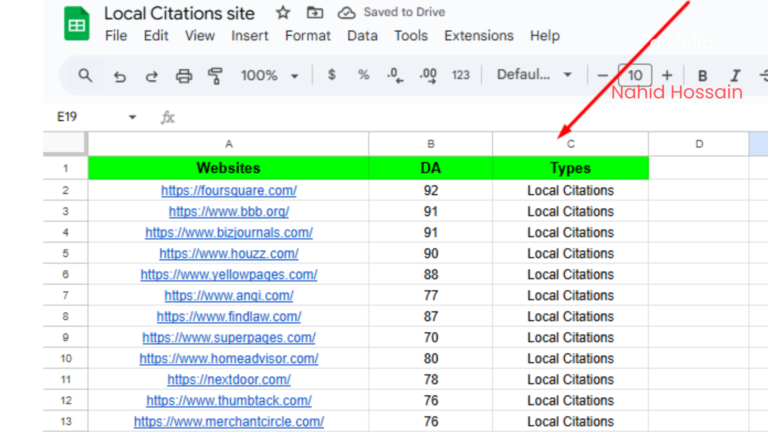Open the search menus magnifier tool
The height and width of the screenshot is (432, 768).
tap(85, 75)
